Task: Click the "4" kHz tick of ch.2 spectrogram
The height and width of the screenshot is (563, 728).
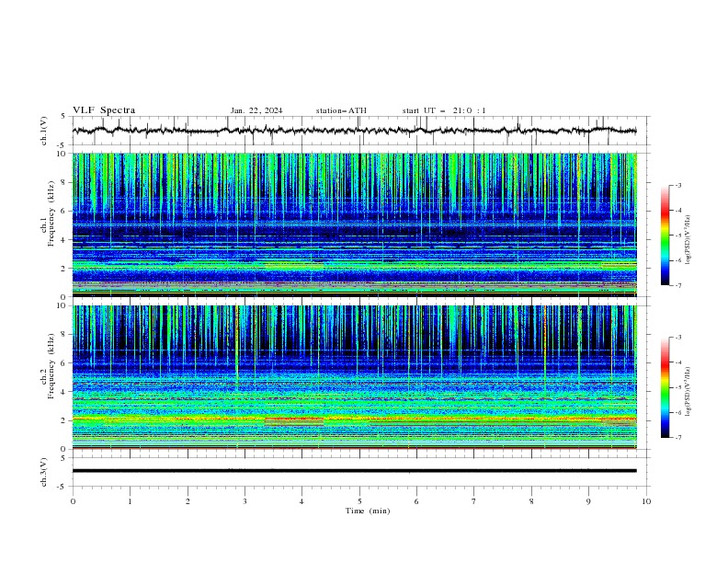Action: point(64,392)
